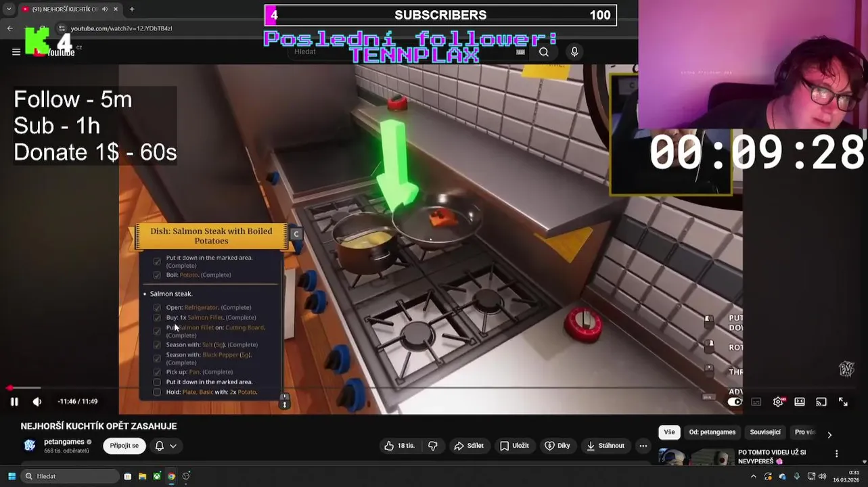Download with the 'Stáhnout' button
The width and height of the screenshot is (868, 487).
click(606, 446)
